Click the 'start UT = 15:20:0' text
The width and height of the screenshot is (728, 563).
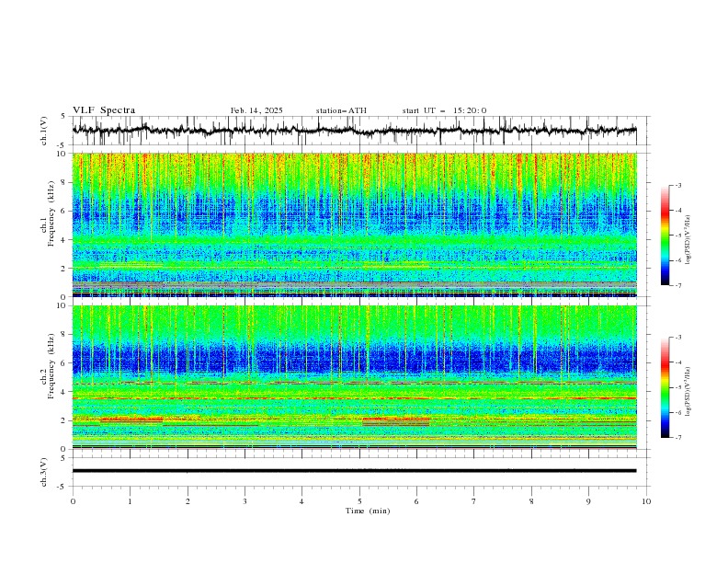point(444,110)
